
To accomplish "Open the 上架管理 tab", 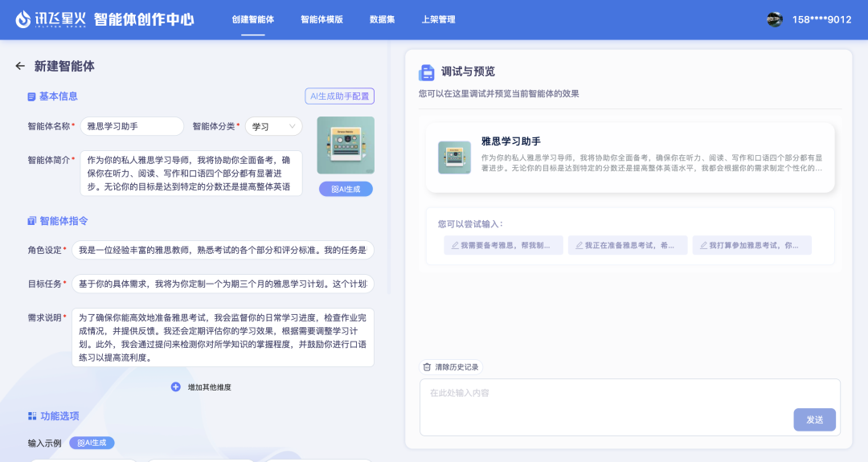I will [439, 19].
